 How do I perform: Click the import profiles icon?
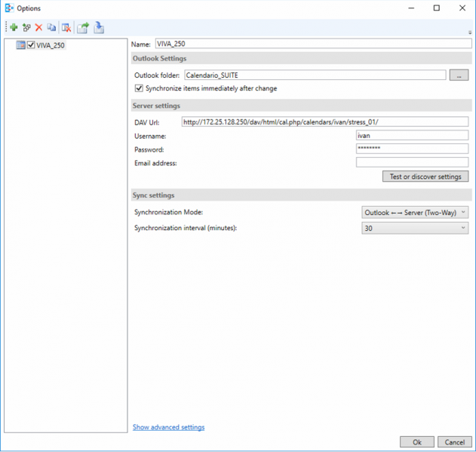click(x=99, y=28)
